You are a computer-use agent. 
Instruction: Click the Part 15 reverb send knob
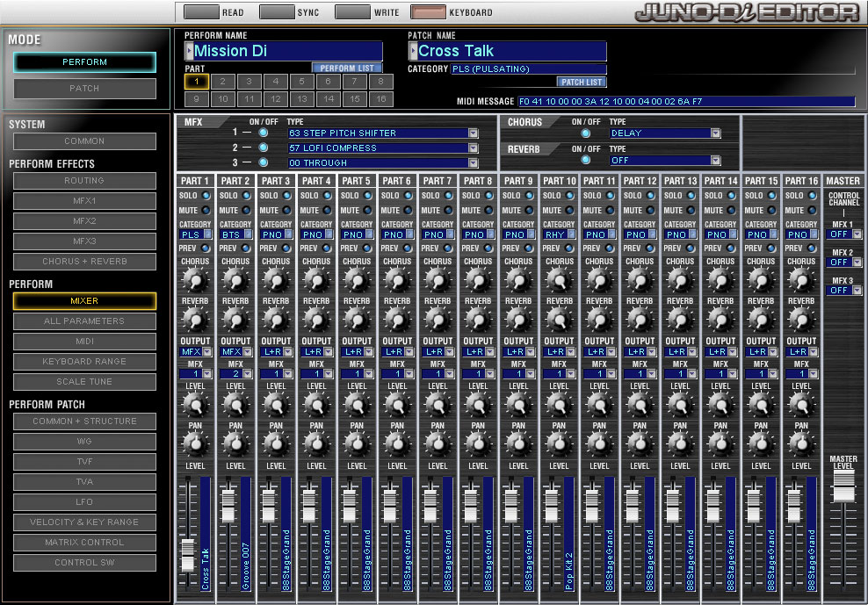coord(761,320)
